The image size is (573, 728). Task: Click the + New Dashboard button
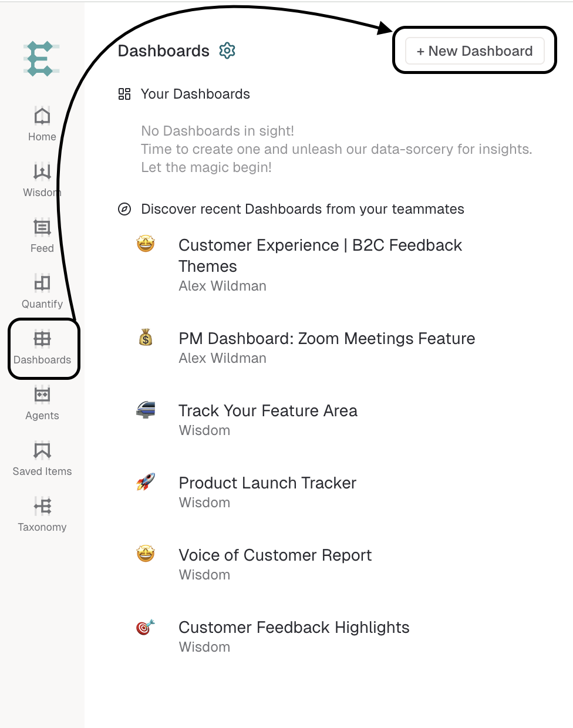click(x=474, y=51)
